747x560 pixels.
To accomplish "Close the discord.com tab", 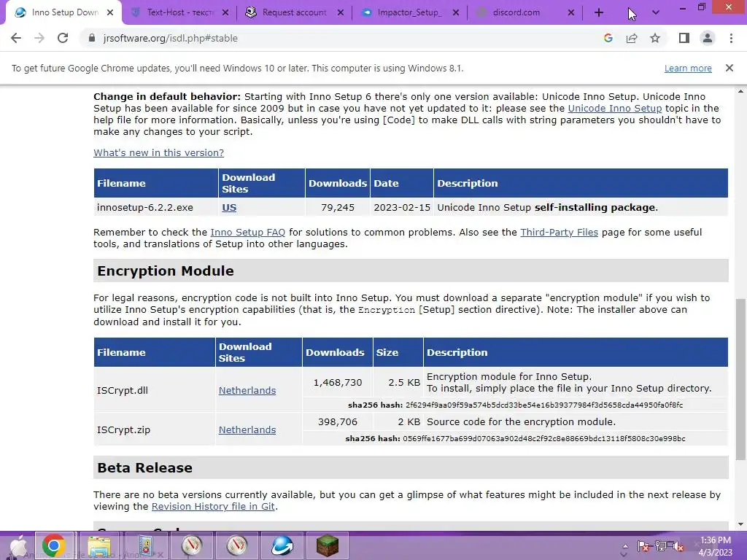I will (571, 13).
